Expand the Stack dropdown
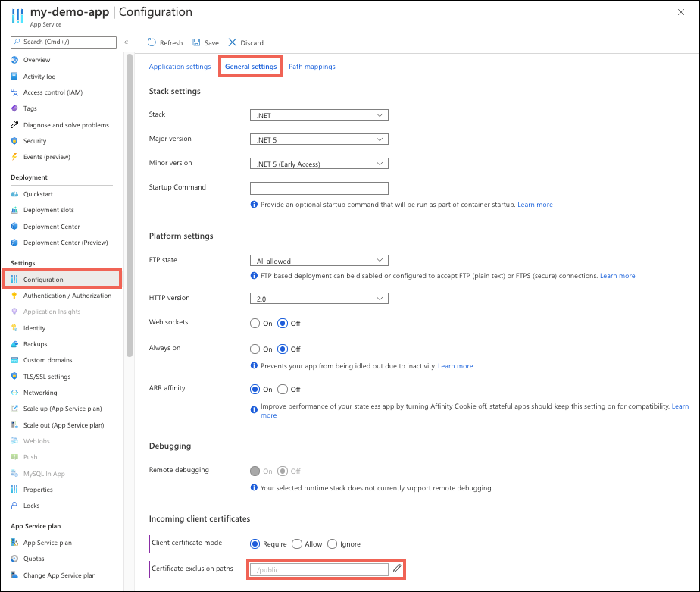This screenshot has width=700, height=592. (319, 115)
